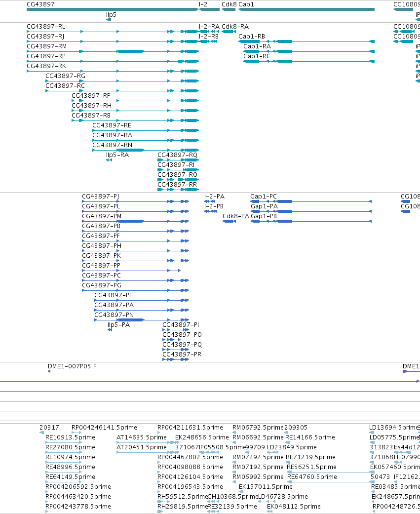Select EST EK048112.5prime
Screen dimensions: 420x514
pos(269,512)
